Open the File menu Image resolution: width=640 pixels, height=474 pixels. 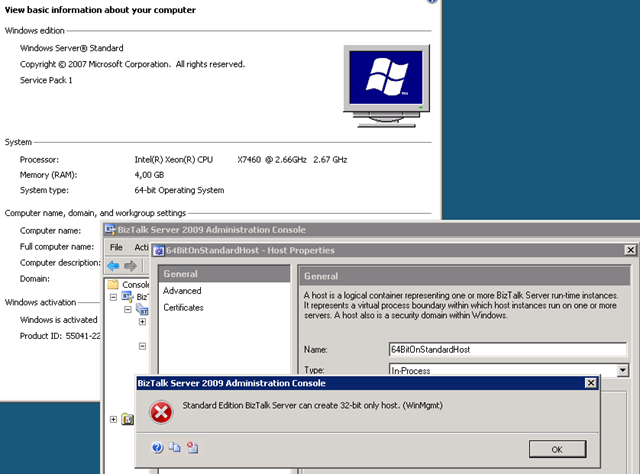116,247
